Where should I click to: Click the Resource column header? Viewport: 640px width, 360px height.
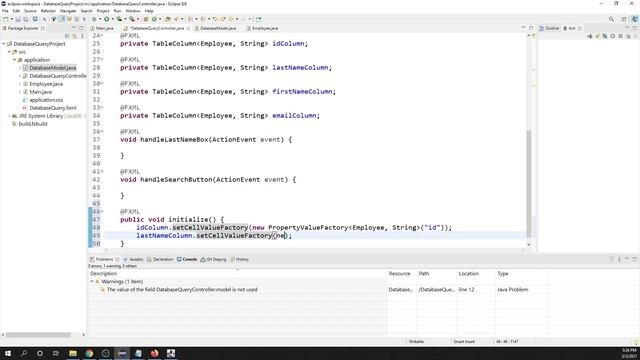coord(402,273)
